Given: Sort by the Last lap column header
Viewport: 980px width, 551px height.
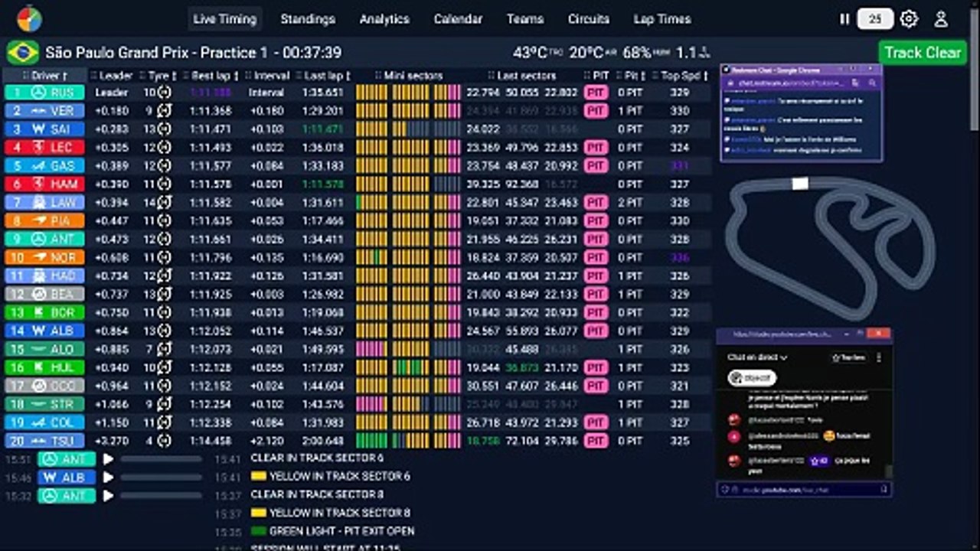Looking at the screenshot, I should point(323,76).
